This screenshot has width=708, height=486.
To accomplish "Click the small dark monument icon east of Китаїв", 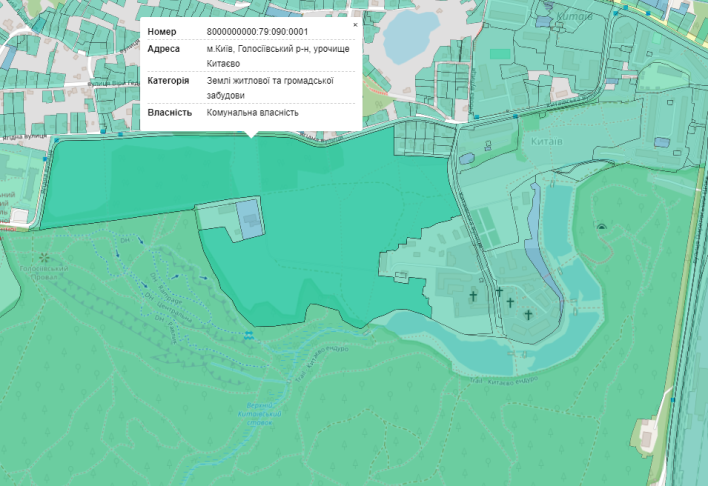I will tap(601, 226).
